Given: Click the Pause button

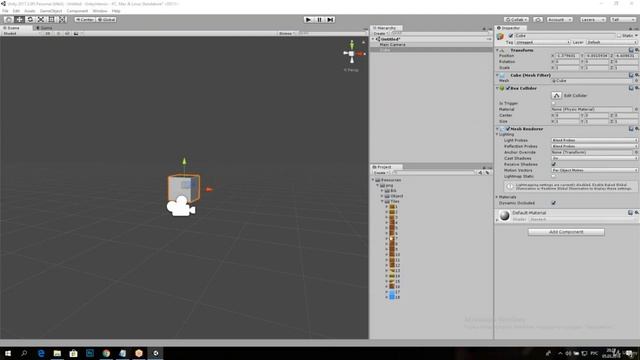Looking at the screenshot, I should pyautogui.click(x=320, y=20).
